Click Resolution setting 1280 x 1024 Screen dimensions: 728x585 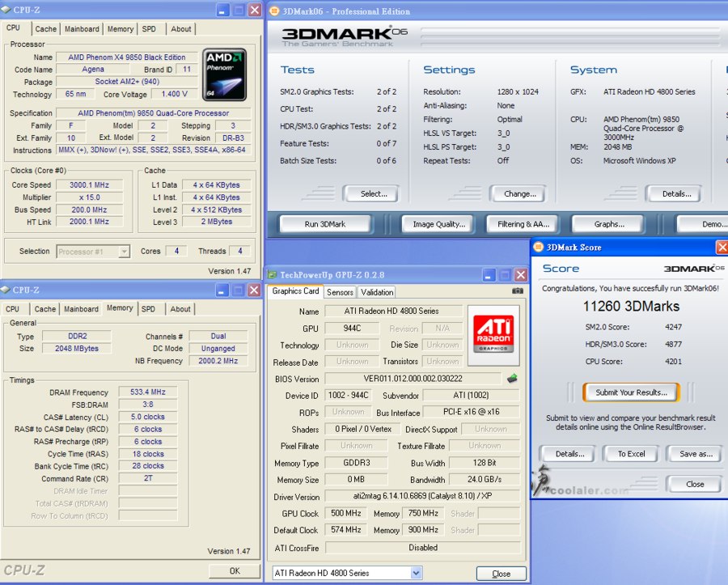pos(518,91)
